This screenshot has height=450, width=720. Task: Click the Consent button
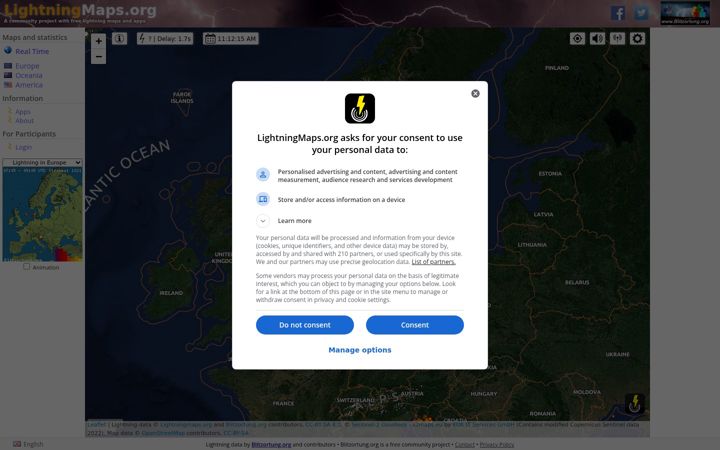coord(415,325)
